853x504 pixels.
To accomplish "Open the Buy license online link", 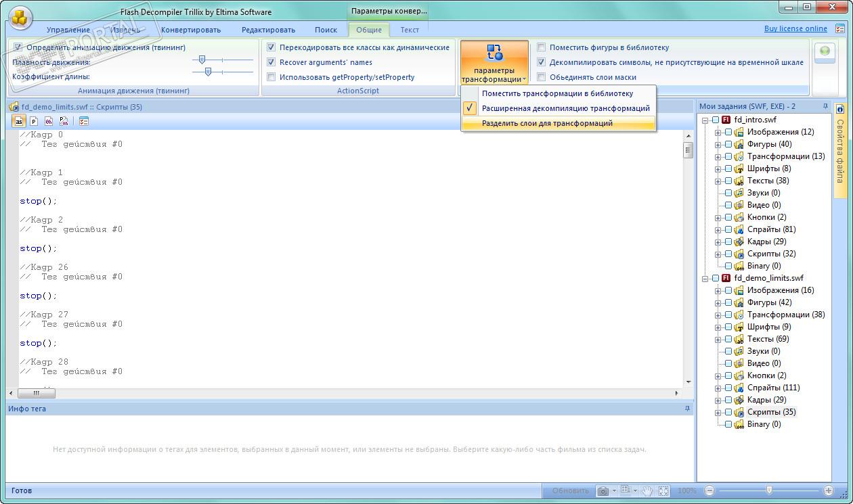I will (x=795, y=28).
